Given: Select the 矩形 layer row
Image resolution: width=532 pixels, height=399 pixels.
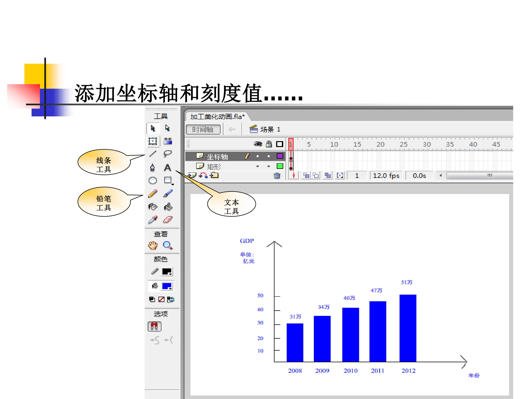Looking at the screenshot, I should point(235,166).
